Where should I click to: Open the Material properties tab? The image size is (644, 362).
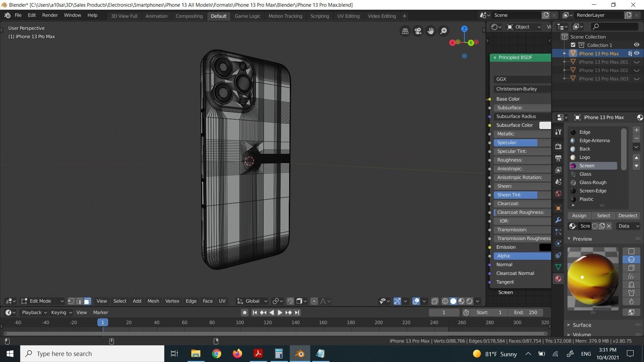point(558,279)
